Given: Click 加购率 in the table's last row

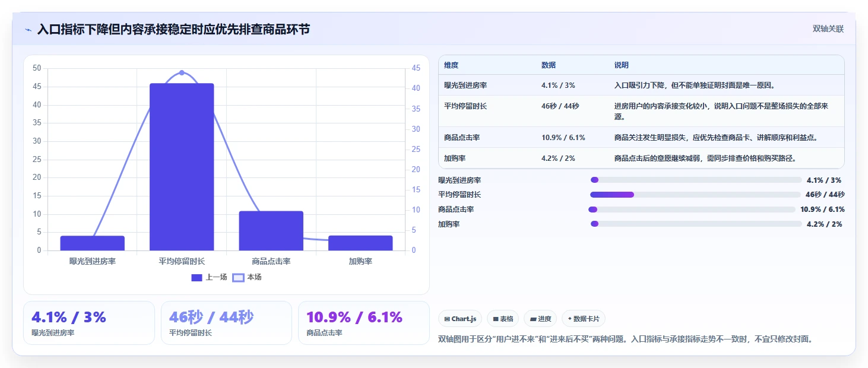Looking at the screenshot, I should point(455,158).
